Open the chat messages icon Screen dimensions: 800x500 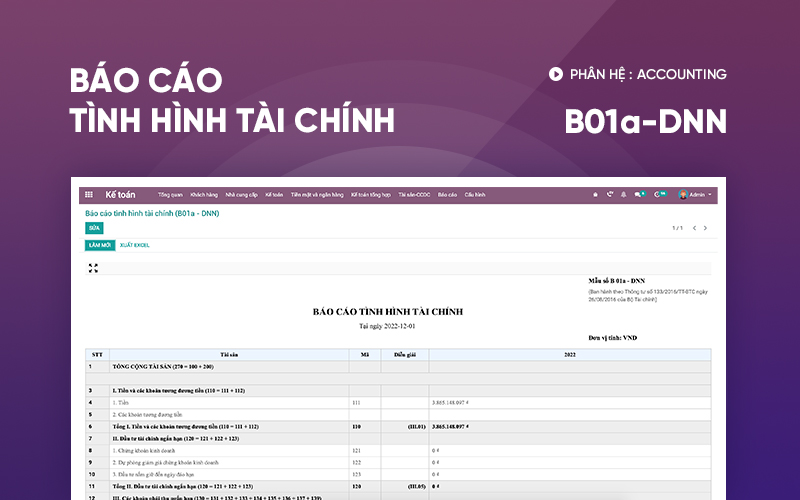click(639, 194)
